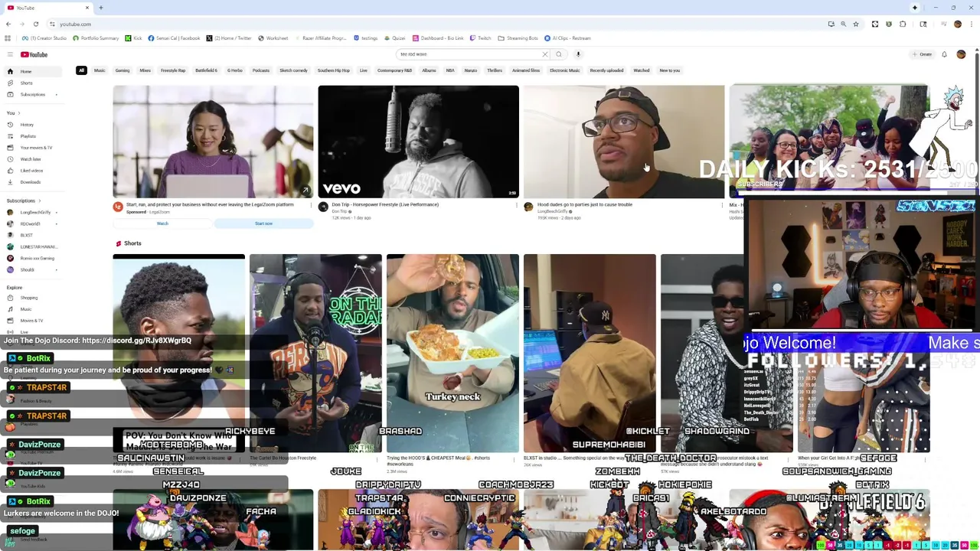Open the Streaming Bots bookmark folder
This screenshot has width=980, height=551.
518,38
